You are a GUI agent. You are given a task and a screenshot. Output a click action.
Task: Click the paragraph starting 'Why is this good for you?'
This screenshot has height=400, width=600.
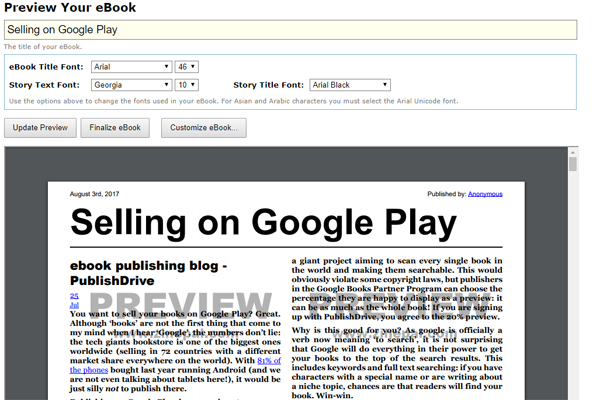click(x=397, y=362)
